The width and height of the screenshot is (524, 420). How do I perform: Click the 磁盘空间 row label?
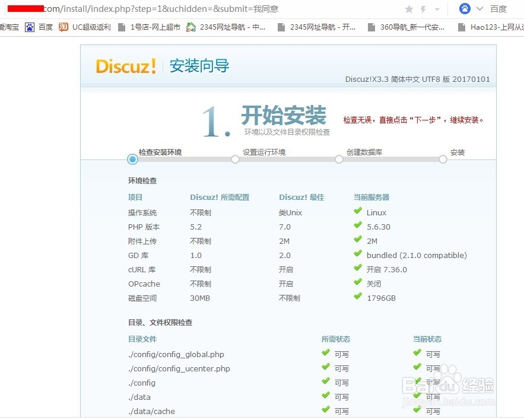[x=142, y=298]
